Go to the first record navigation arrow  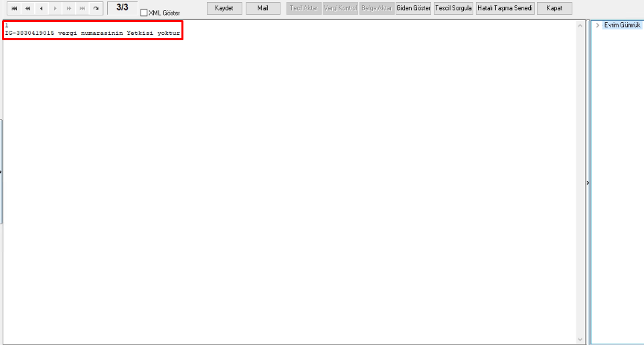coord(14,8)
